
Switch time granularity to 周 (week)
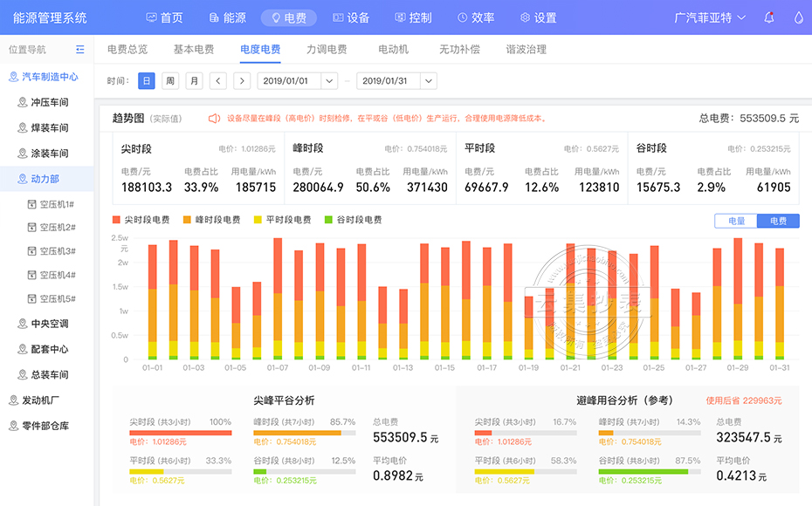tap(170, 81)
